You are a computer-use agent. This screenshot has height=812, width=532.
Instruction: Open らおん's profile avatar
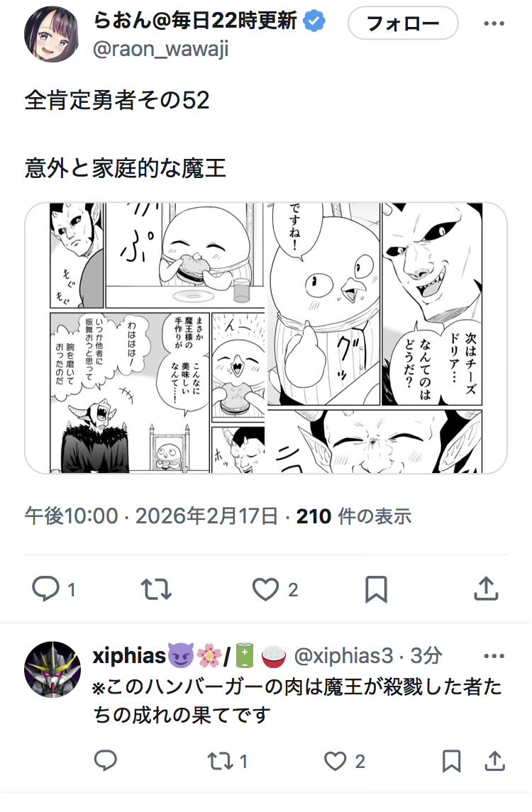(52, 34)
